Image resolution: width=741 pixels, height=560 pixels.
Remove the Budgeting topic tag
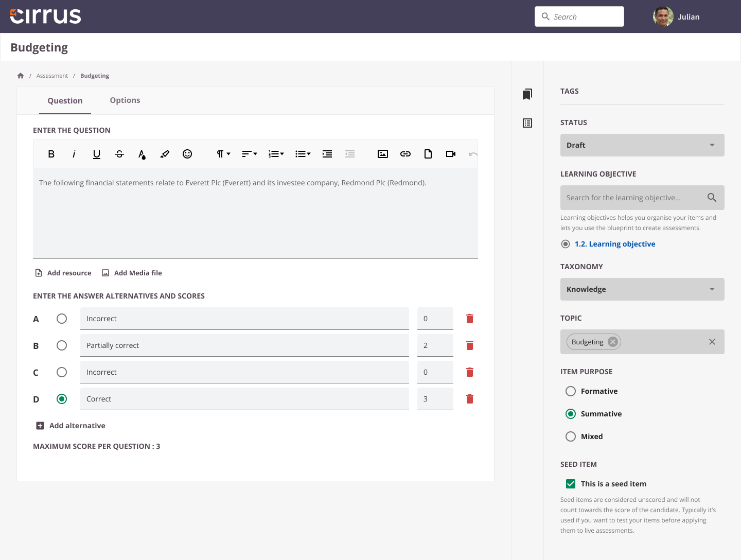[x=612, y=341]
